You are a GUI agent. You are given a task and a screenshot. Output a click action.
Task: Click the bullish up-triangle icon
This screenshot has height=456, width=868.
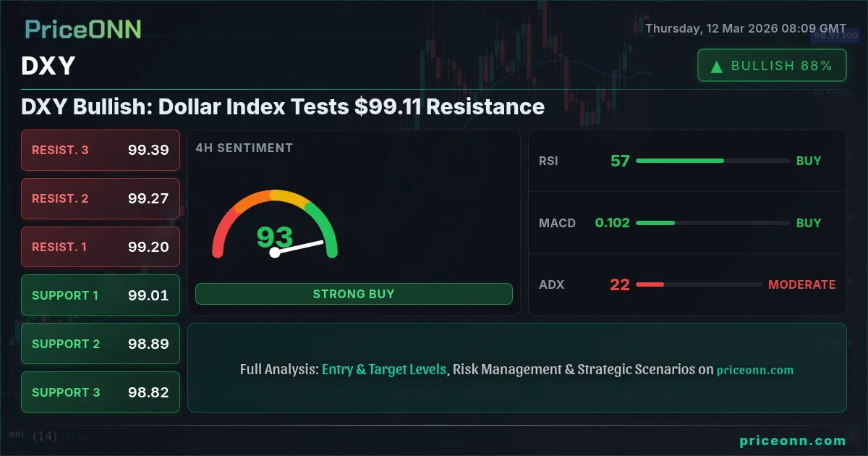point(717,66)
